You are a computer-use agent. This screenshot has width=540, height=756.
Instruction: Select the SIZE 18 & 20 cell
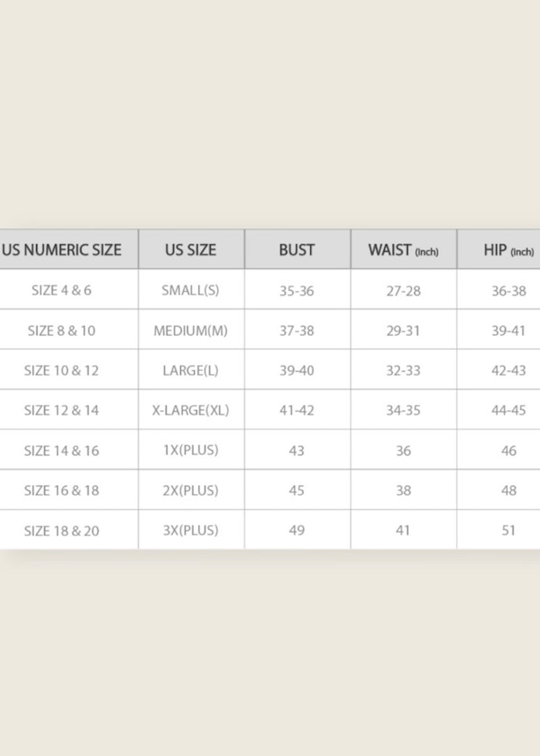pos(61,531)
